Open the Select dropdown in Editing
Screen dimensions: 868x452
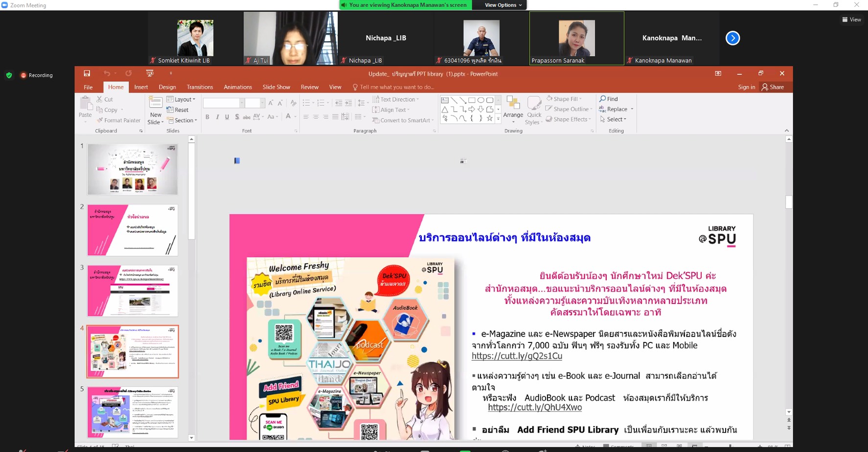[x=613, y=119]
